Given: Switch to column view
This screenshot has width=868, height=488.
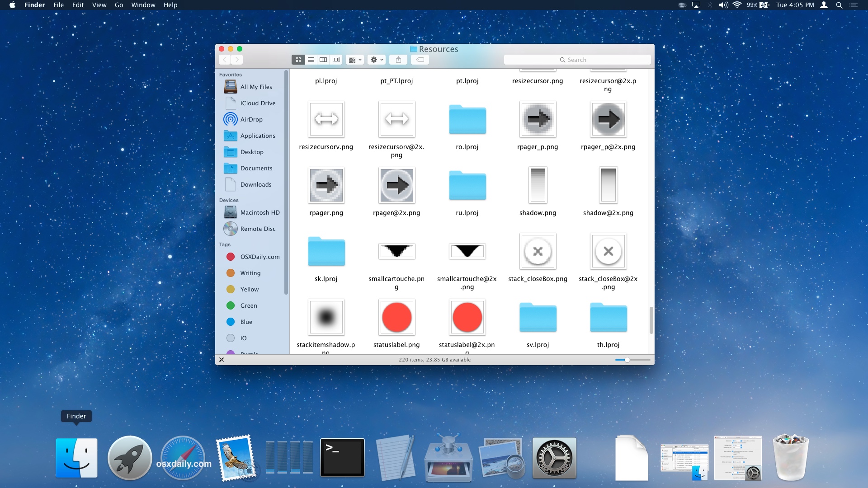Looking at the screenshot, I should 323,59.
